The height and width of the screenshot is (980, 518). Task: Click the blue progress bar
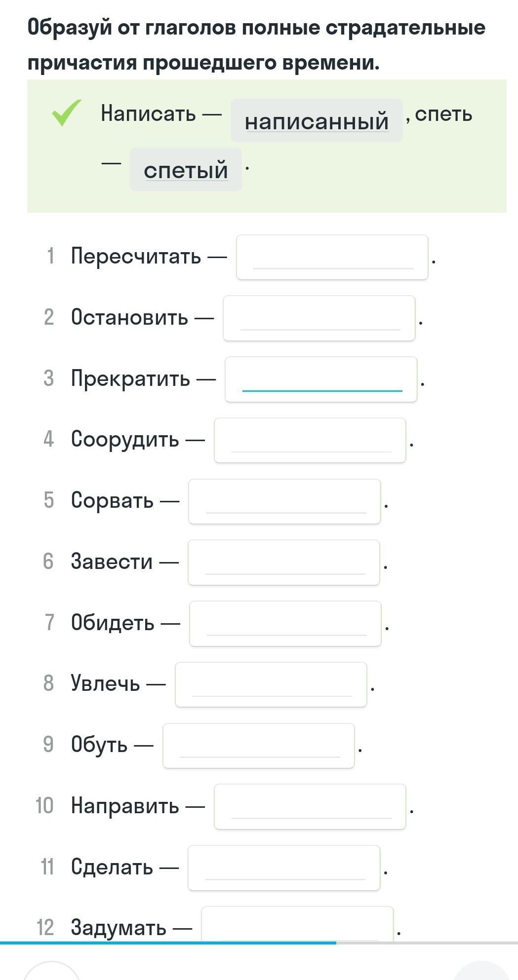(168, 942)
